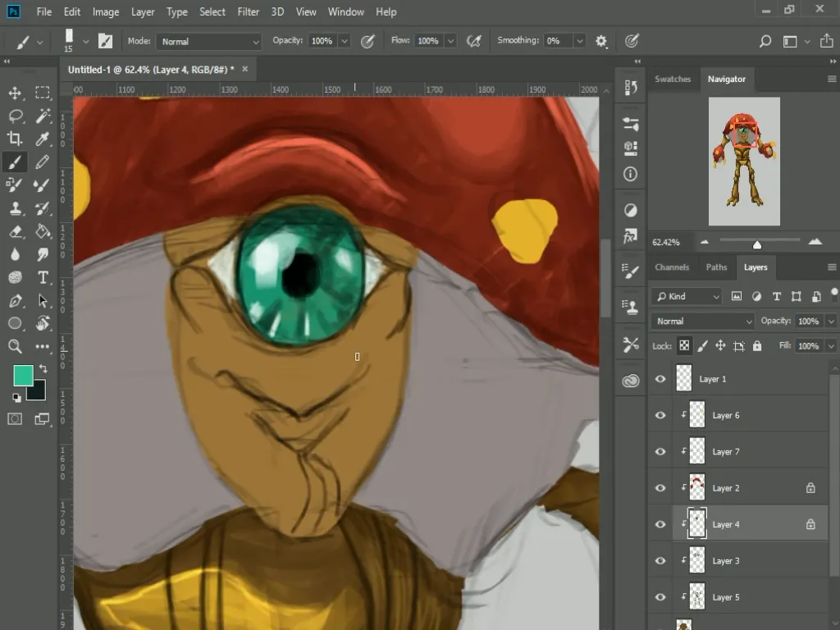
Task: Hide Layer 4 visibility eye
Action: 660,525
